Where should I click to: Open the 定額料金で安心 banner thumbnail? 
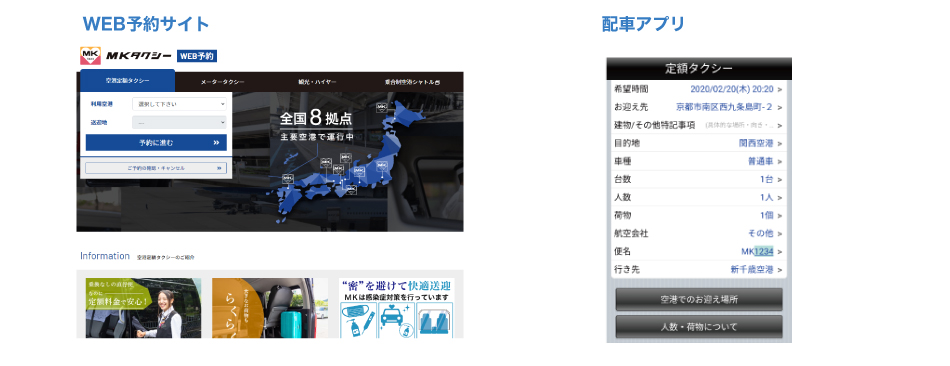coord(143,308)
